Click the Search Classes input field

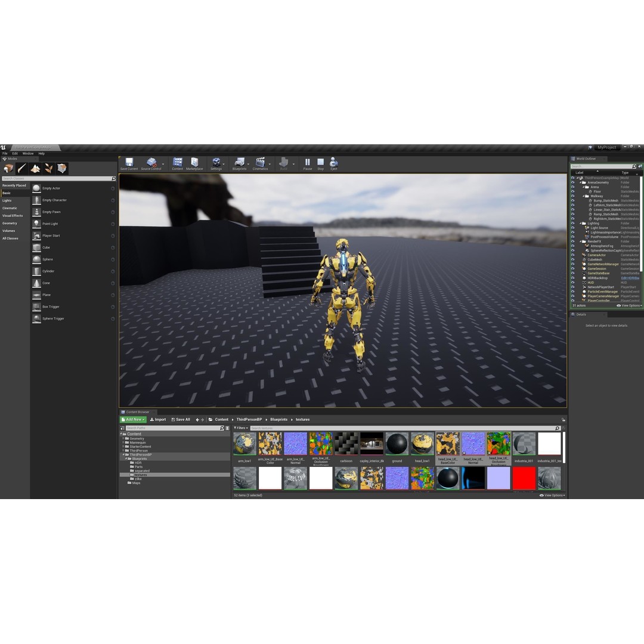click(58, 179)
